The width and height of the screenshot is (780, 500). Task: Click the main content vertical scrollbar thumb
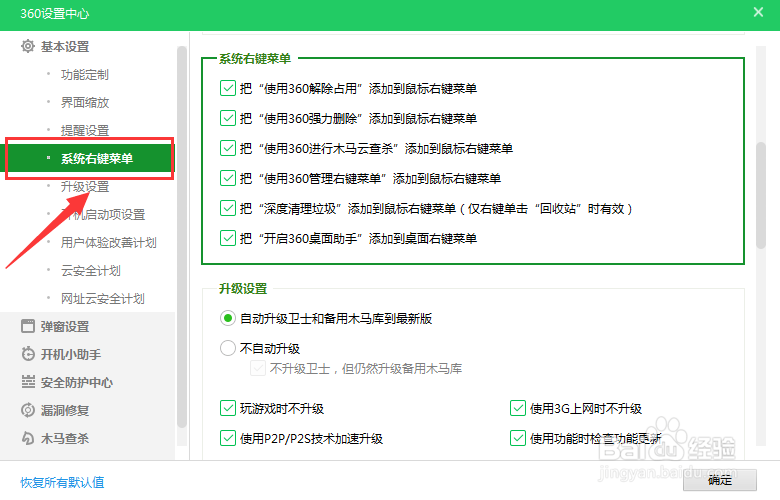(761, 195)
